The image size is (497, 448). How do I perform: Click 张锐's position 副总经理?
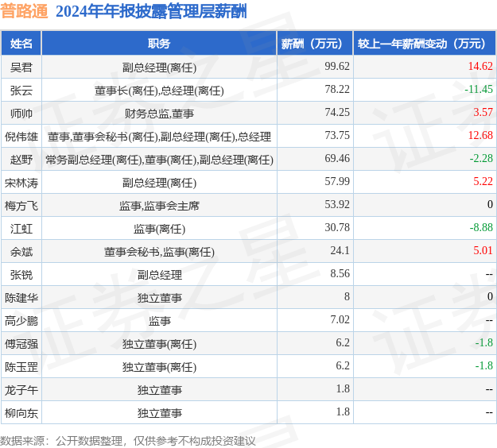159,275
